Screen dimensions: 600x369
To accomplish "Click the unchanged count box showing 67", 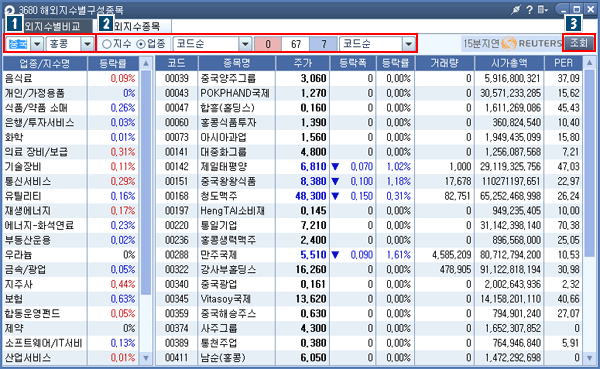I will [x=296, y=44].
